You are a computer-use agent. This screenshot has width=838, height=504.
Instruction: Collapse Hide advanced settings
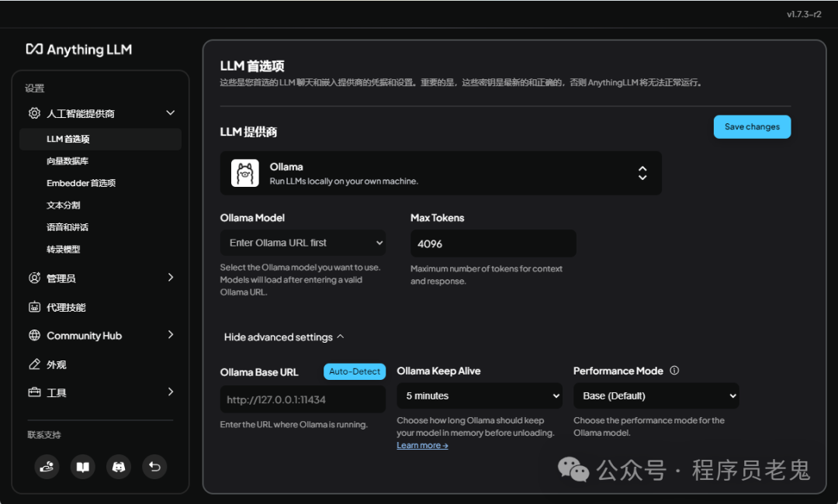[284, 337]
